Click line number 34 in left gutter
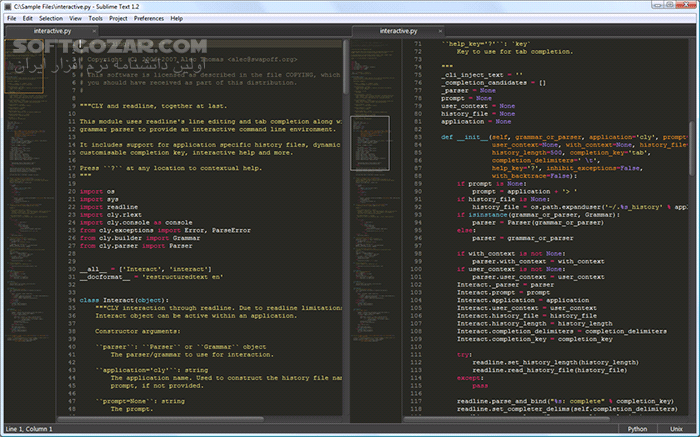Image resolution: width=700 pixels, height=437 pixels. tap(72, 300)
